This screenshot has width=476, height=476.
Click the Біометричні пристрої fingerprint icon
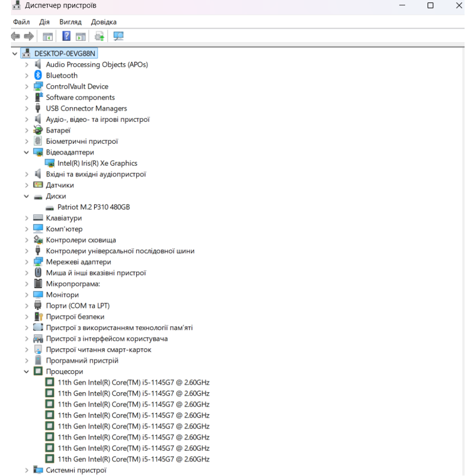(x=38, y=141)
